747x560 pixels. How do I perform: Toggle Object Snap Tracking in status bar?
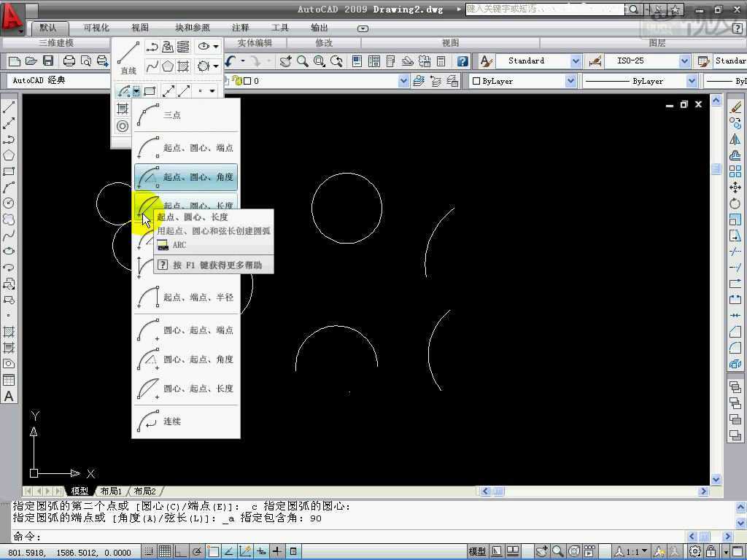tap(229, 551)
